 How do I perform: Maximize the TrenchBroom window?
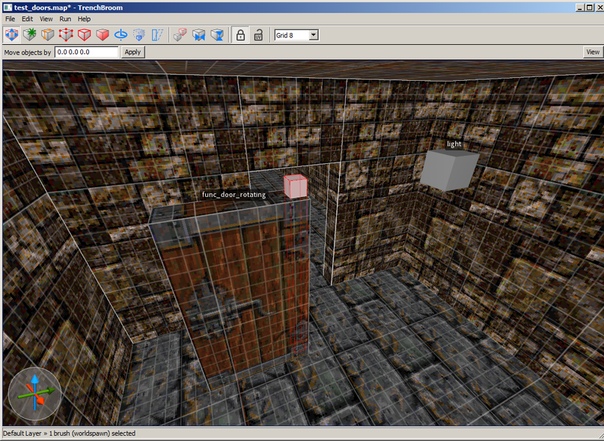[590, 7]
